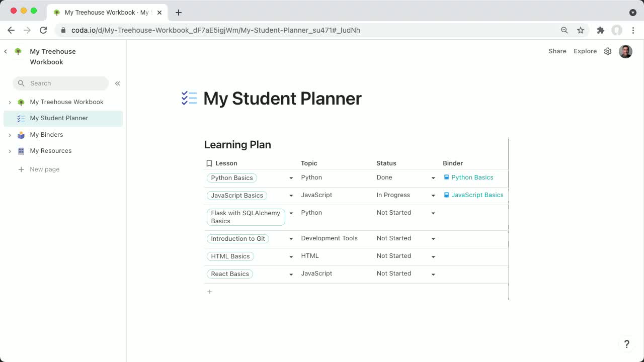Click the binder book icon beside Python Basics
Viewport: 644px width, 362px height.
click(x=446, y=177)
